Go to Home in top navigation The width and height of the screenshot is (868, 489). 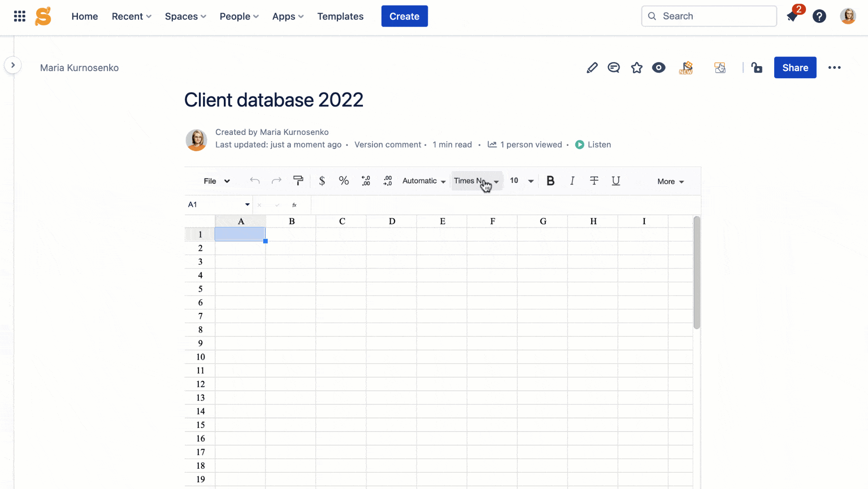click(85, 16)
